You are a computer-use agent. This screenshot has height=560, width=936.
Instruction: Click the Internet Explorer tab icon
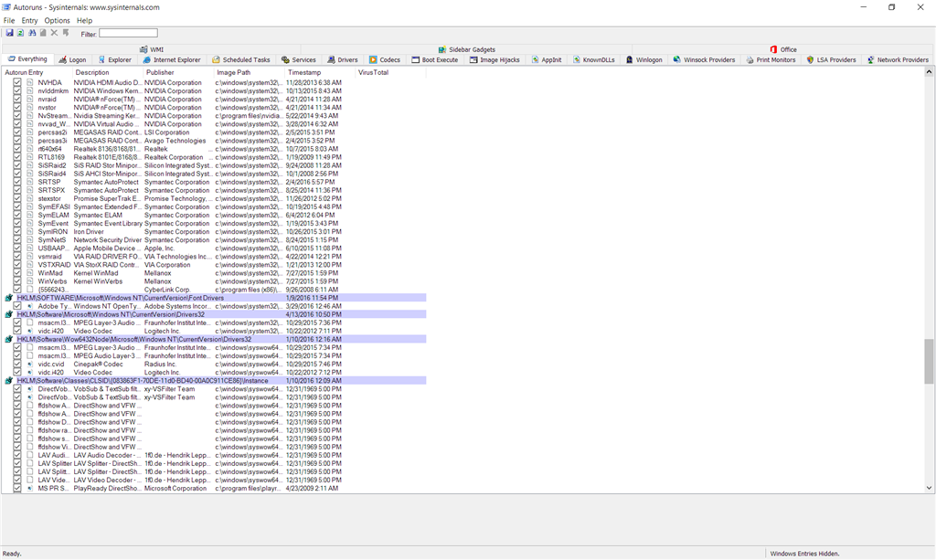point(147,59)
